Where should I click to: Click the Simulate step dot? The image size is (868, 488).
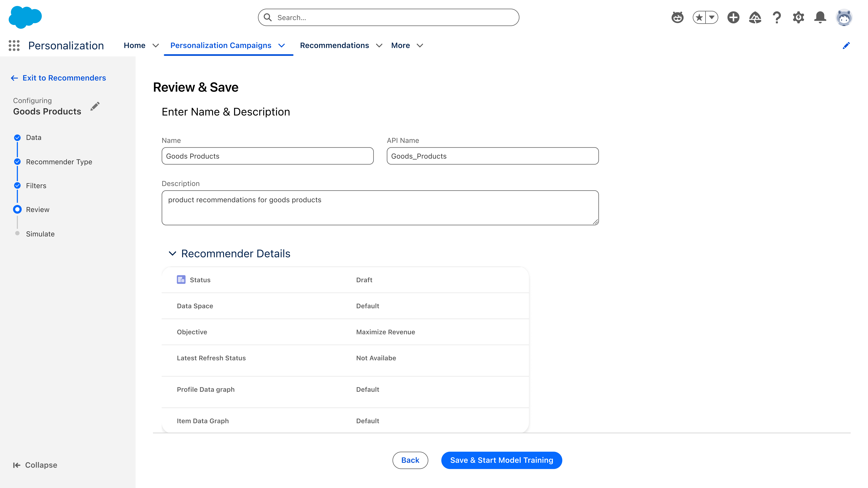17,233
